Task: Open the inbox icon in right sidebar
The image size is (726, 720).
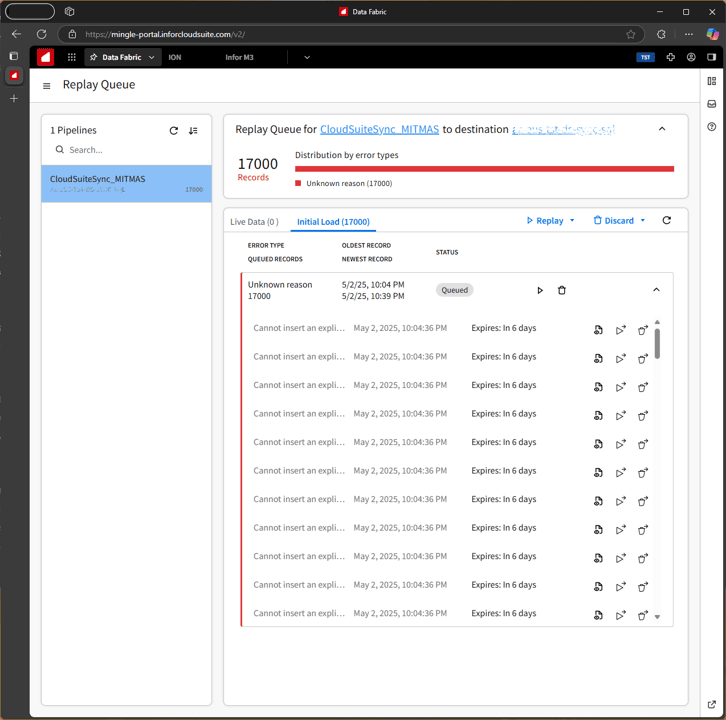Action: pos(712,104)
